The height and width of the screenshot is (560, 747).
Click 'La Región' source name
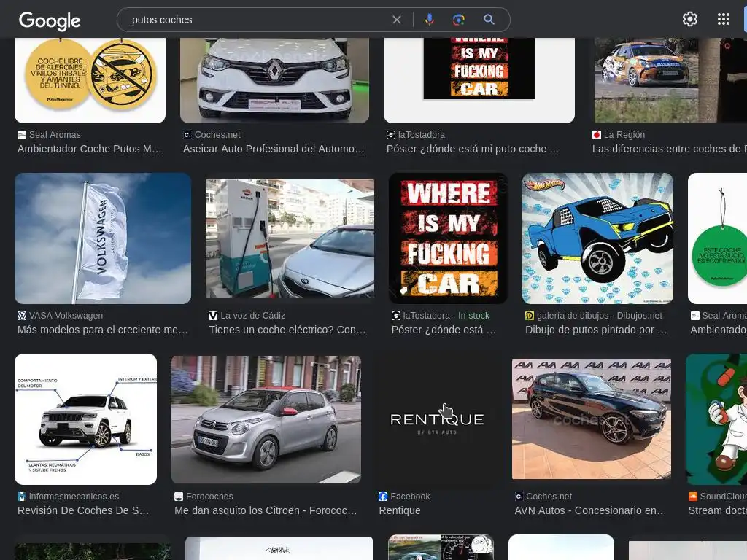[624, 135]
